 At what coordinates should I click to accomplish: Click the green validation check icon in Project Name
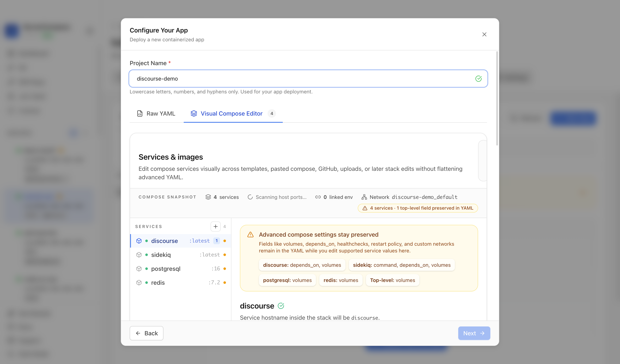click(x=478, y=79)
